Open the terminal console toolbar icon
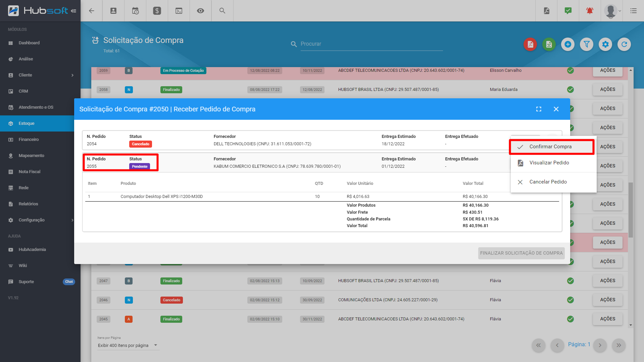Screen dimensions: 644x362 click(179, 11)
